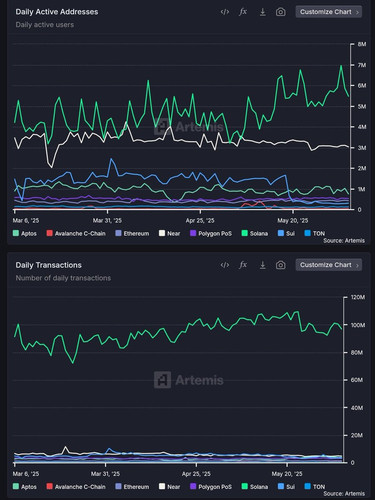Click Apr 25, '25 label on Active Addresses axis

pyautogui.click(x=200, y=220)
